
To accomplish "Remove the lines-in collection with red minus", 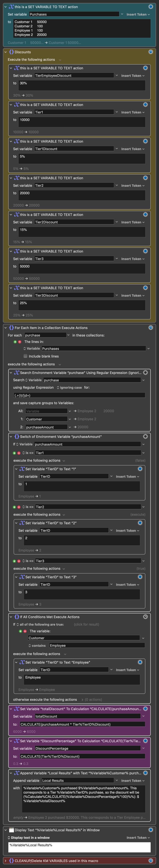I will tap(20, 342).
